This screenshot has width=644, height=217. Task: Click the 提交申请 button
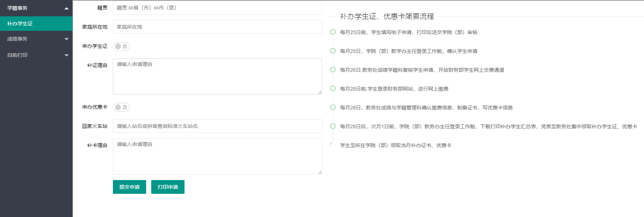click(130, 187)
